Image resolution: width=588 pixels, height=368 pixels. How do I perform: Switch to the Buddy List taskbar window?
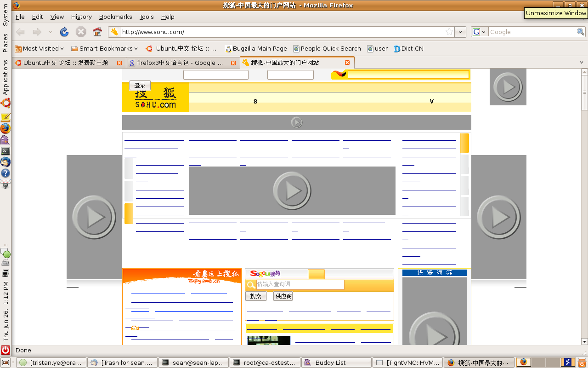(336, 362)
